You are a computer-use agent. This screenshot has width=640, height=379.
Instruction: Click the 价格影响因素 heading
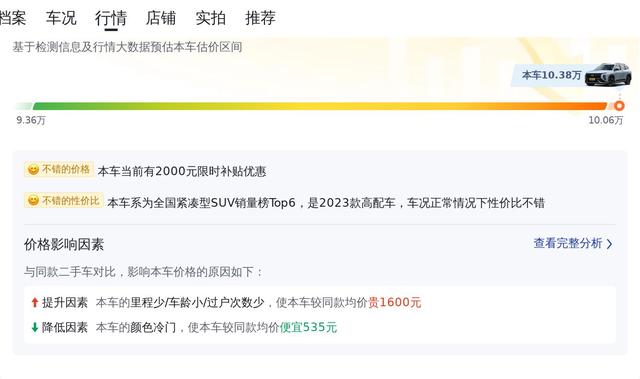click(x=64, y=245)
